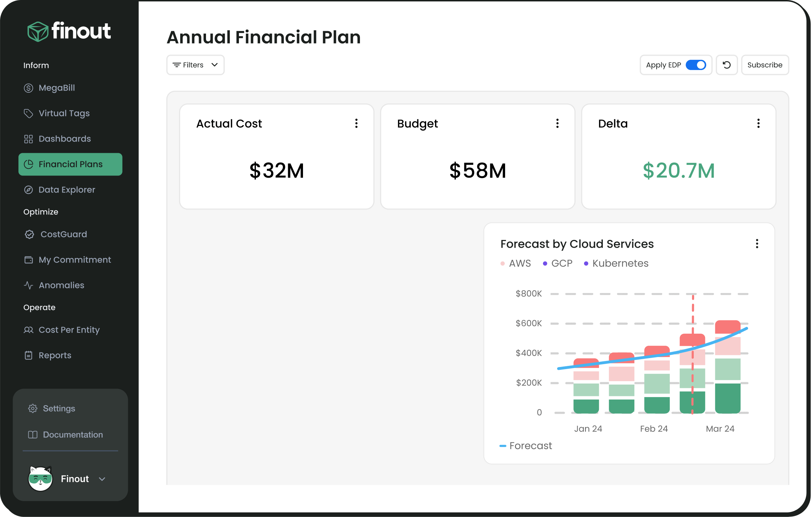The height and width of the screenshot is (517, 812).
Task: Click the Subscribe button
Action: pyautogui.click(x=764, y=64)
